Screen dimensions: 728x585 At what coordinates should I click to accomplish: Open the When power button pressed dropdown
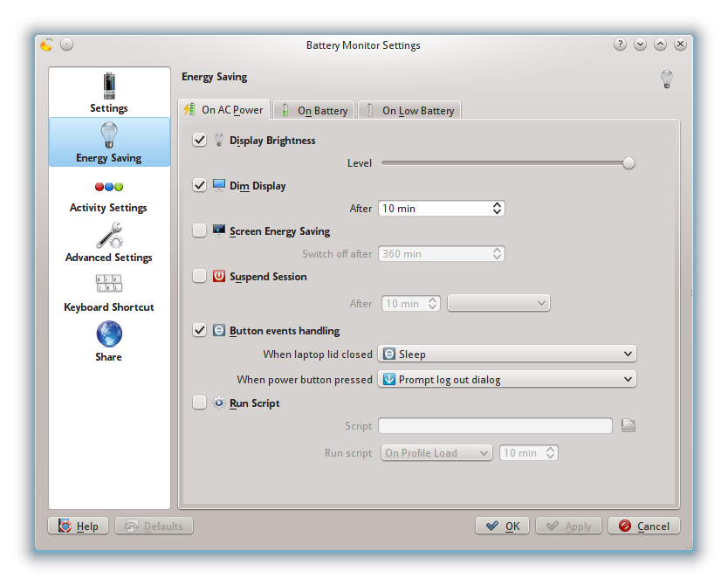507,379
